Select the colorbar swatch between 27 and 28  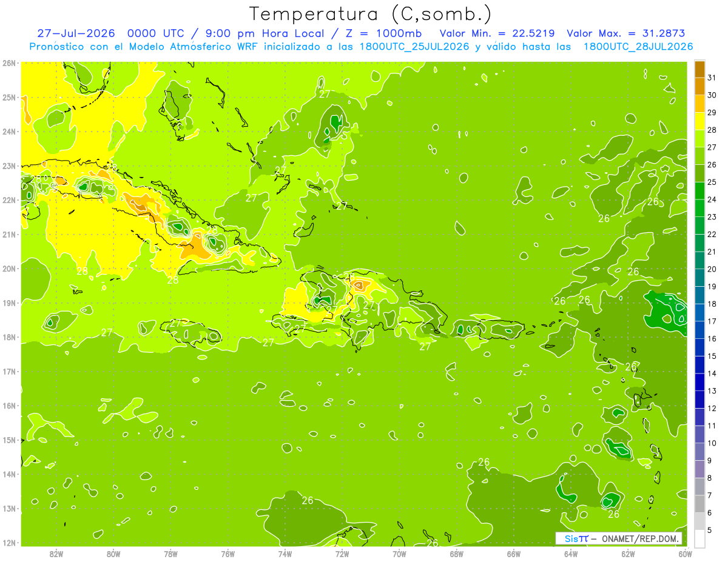tap(699, 138)
